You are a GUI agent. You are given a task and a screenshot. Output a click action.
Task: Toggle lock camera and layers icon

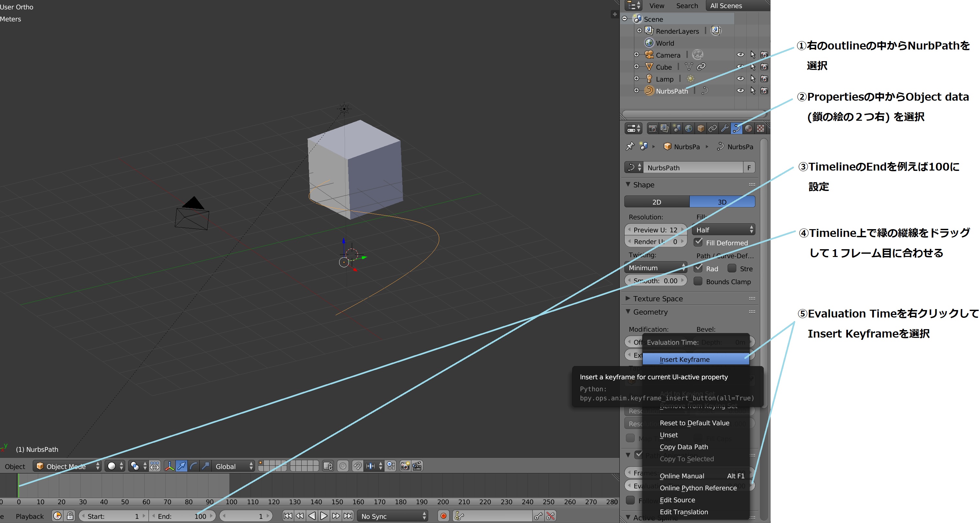328,466
